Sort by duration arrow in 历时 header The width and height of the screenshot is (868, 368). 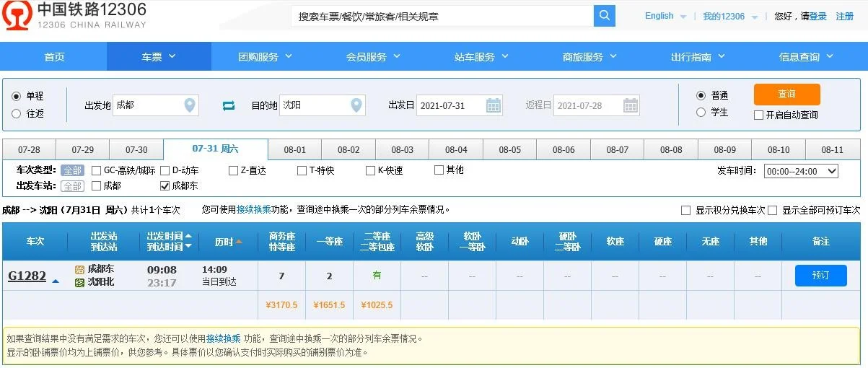pos(239,242)
